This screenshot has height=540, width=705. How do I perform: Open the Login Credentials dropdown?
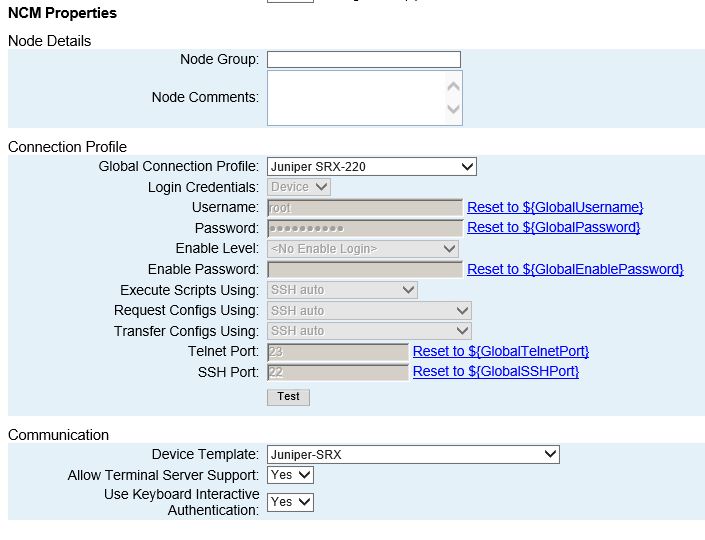(x=299, y=187)
